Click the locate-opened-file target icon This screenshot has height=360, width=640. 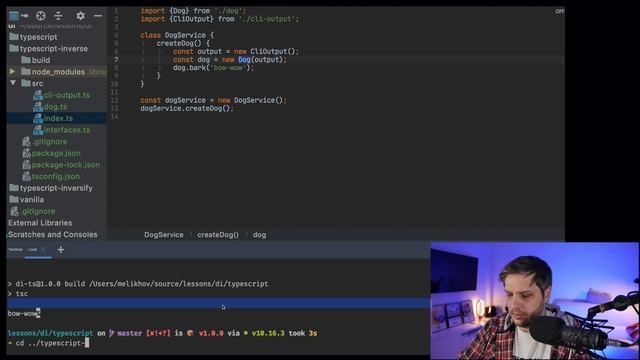coord(40,16)
